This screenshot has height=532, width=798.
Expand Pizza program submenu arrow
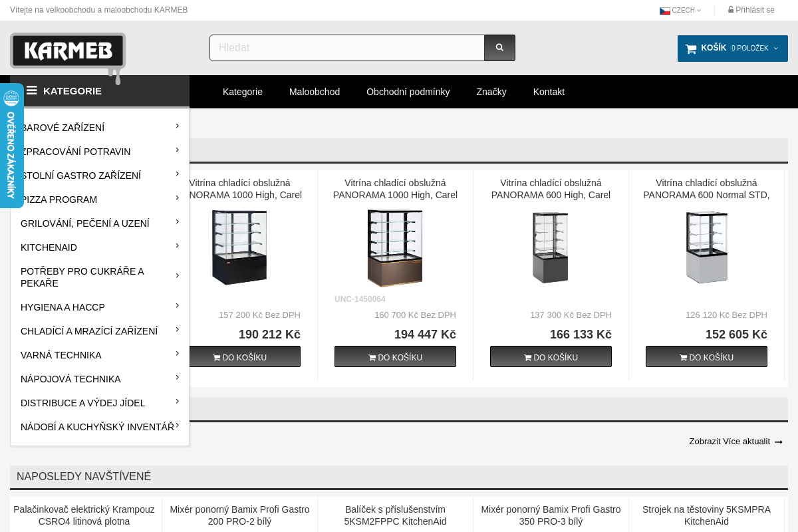click(177, 198)
